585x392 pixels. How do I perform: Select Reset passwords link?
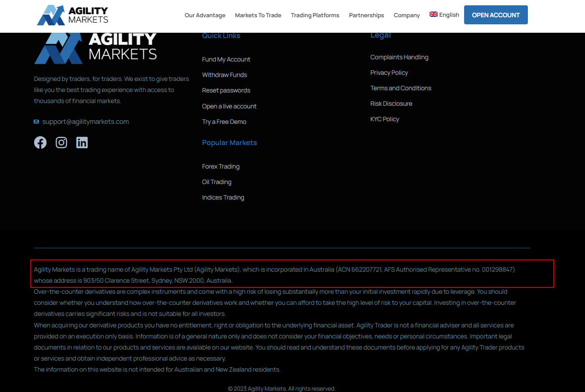pyautogui.click(x=226, y=90)
